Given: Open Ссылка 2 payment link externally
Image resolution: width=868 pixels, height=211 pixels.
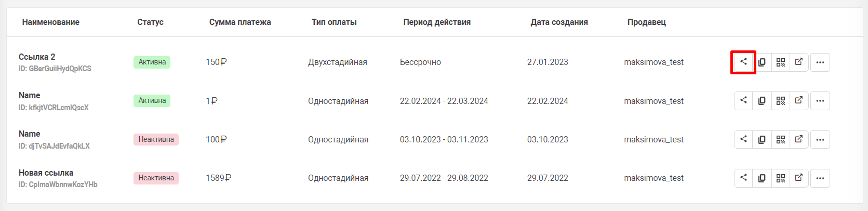Looking at the screenshot, I should [799, 62].
